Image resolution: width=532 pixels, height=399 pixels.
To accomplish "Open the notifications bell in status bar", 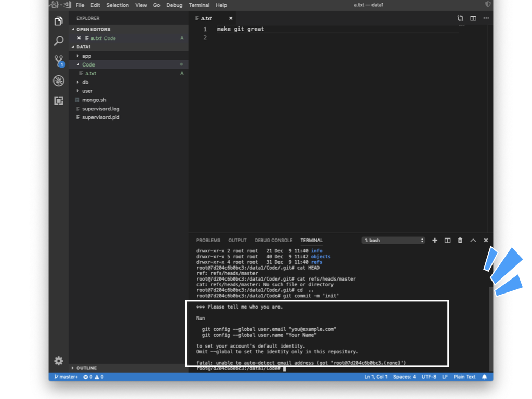I will (485, 377).
